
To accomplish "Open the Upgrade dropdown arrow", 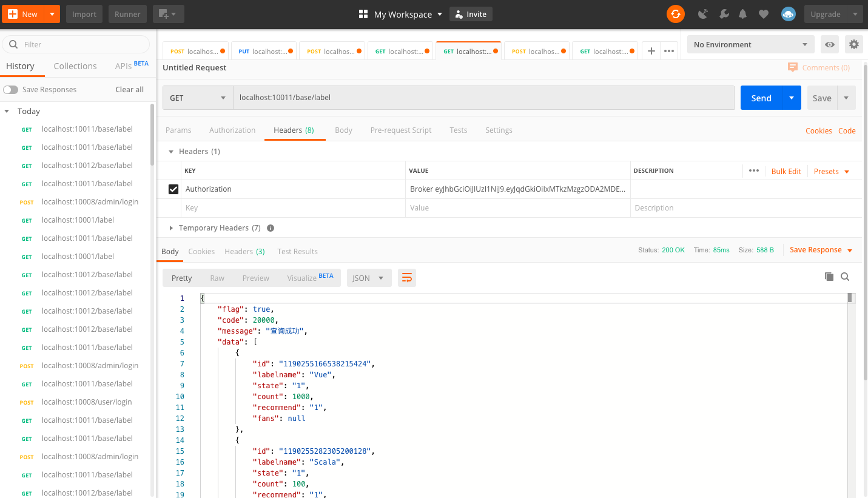I will click(855, 14).
